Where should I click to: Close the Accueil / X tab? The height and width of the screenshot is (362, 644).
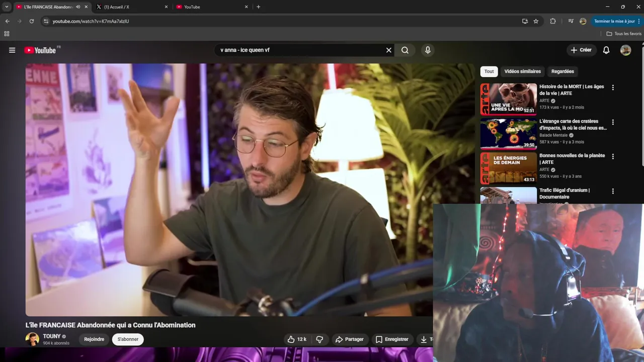coord(166,7)
